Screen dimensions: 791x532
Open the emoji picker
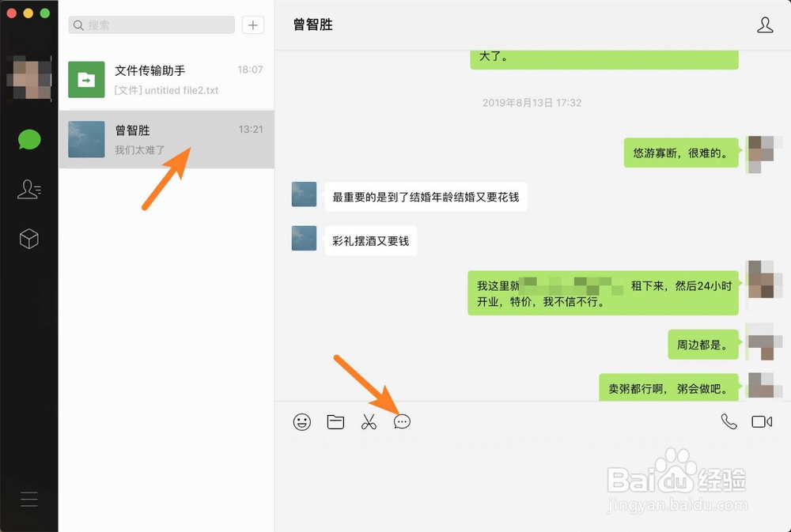tap(301, 421)
